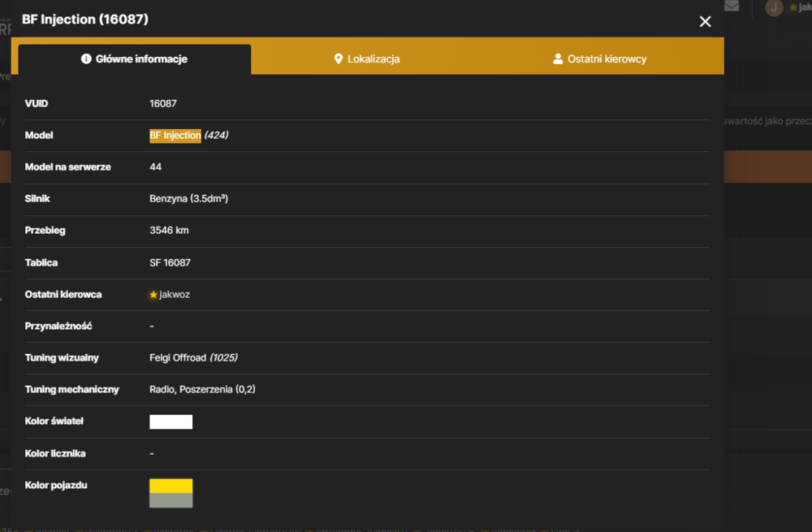The image size is (812, 532).
Task: Click the user avatar with letter J
Action: coord(774,7)
